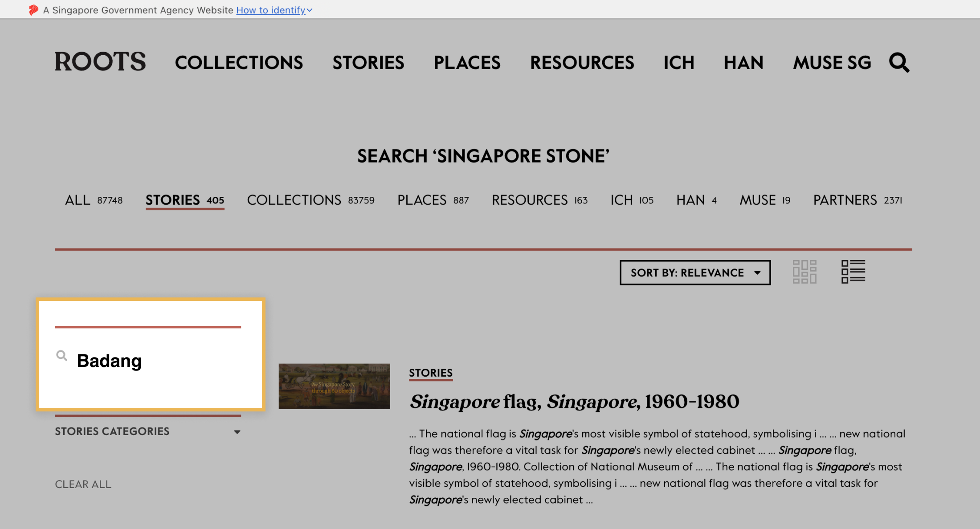
Task: Expand How to identify dropdown link
Action: click(x=274, y=10)
